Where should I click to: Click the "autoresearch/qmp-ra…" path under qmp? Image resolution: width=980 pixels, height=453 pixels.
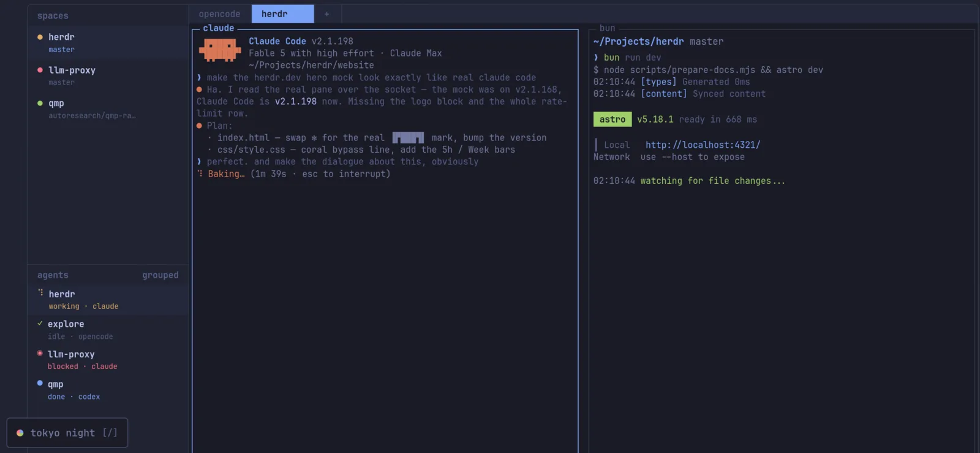92,115
